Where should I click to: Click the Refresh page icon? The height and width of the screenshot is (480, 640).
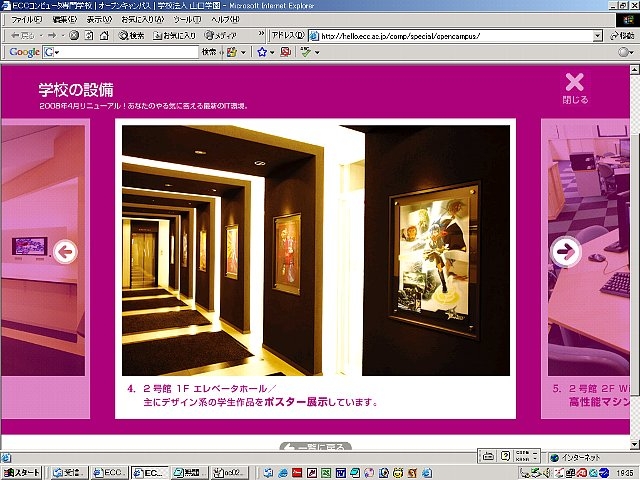[x=89, y=35]
